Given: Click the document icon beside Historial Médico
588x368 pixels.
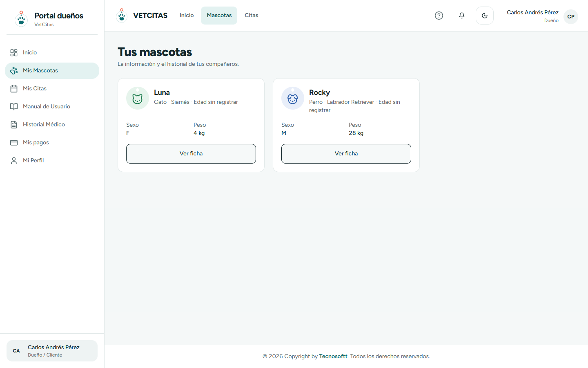Looking at the screenshot, I should coord(14,125).
